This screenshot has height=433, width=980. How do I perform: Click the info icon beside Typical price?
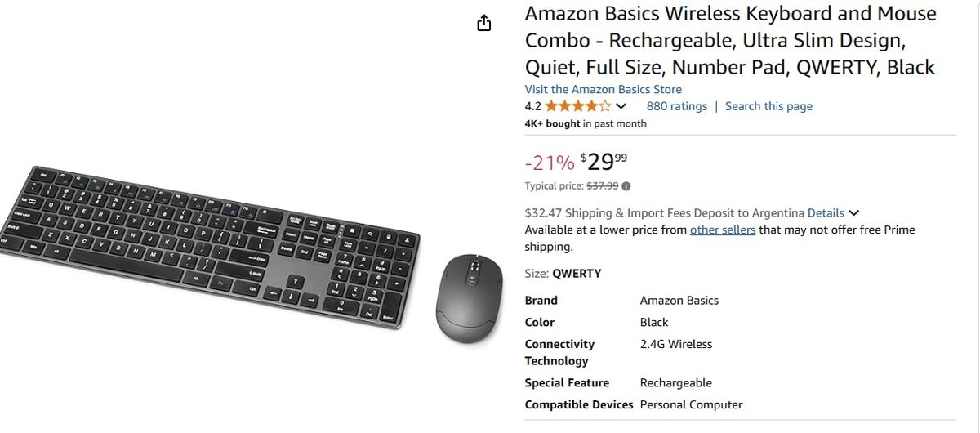pyautogui.click(x=626, y=185)
